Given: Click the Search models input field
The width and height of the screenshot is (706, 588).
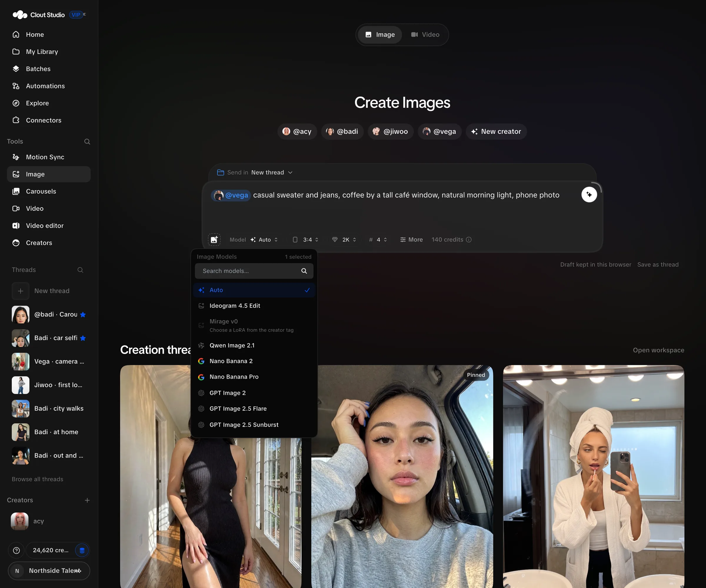Looking at the screenshot, I should [x=254, y=271].
